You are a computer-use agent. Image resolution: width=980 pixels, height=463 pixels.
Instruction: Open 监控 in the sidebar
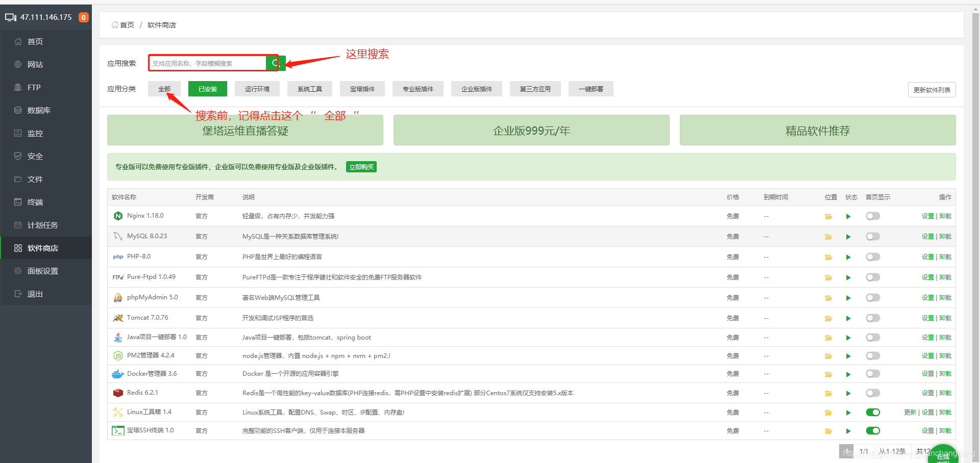point(46,133)
